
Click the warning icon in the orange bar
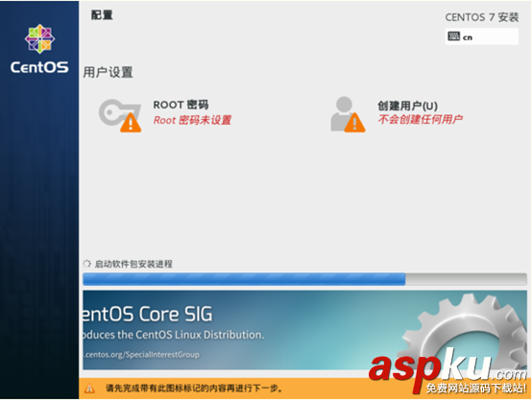pos(89,388)
